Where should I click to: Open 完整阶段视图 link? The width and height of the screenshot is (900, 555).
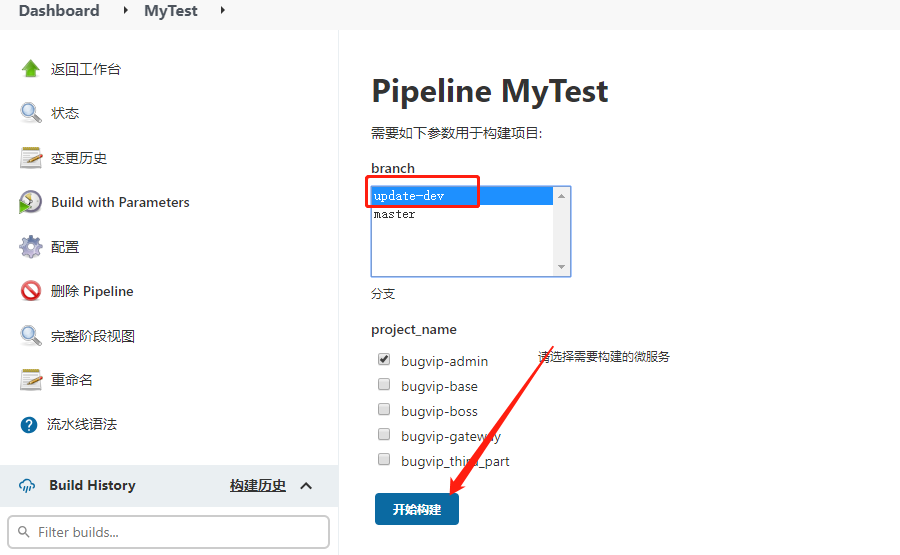[92, 336]
